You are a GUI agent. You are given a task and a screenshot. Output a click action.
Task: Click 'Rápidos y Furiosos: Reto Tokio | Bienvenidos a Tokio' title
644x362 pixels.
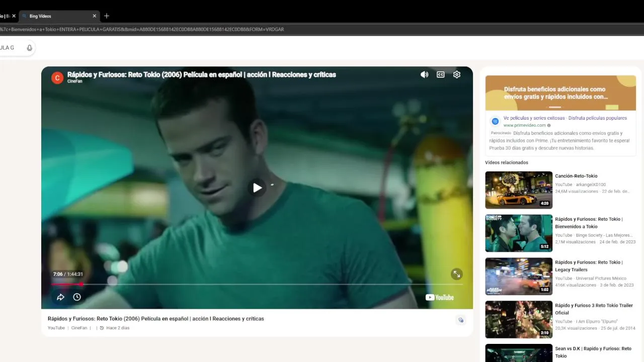point(589,223)
